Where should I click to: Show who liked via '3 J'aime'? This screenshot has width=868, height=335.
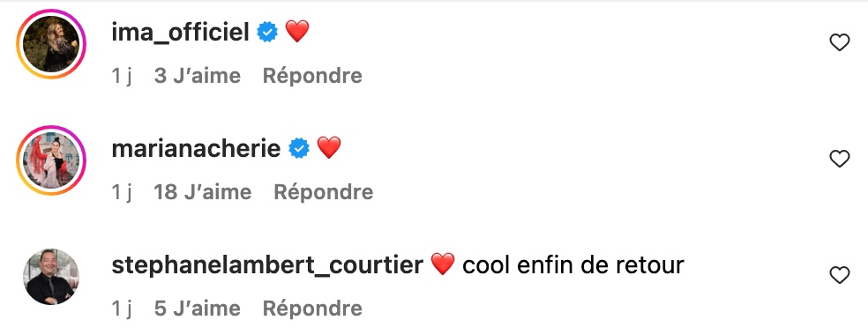197,76
